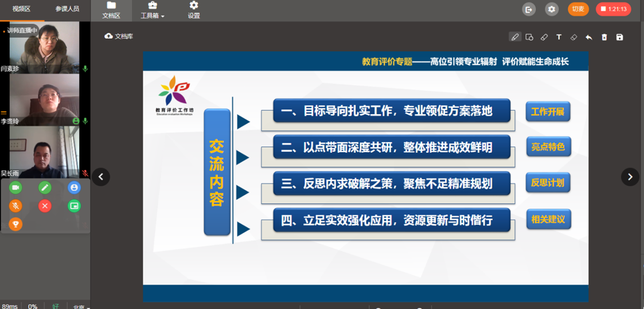The width and height of the screenshot is (644, 309).
Task: Clear annotations with the trash icon
Action: coord(604,37)
